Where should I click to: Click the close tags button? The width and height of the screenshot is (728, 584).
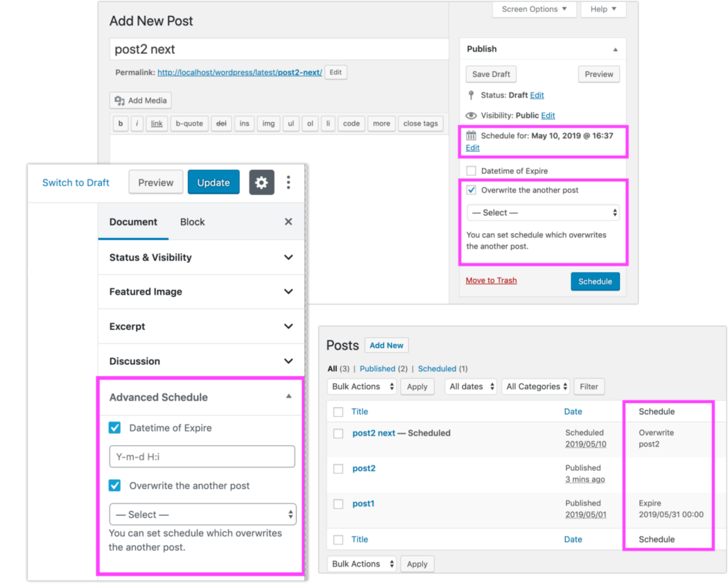point(421,123)
